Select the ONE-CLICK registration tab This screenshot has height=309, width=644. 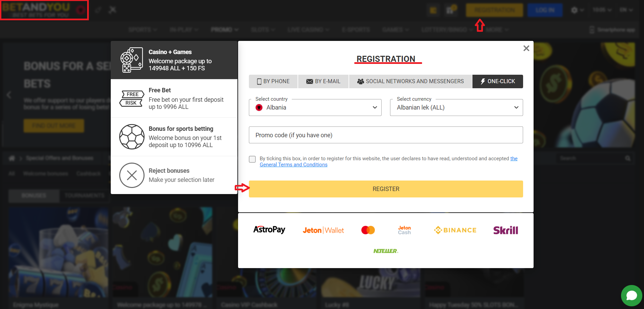click(498, 81)
